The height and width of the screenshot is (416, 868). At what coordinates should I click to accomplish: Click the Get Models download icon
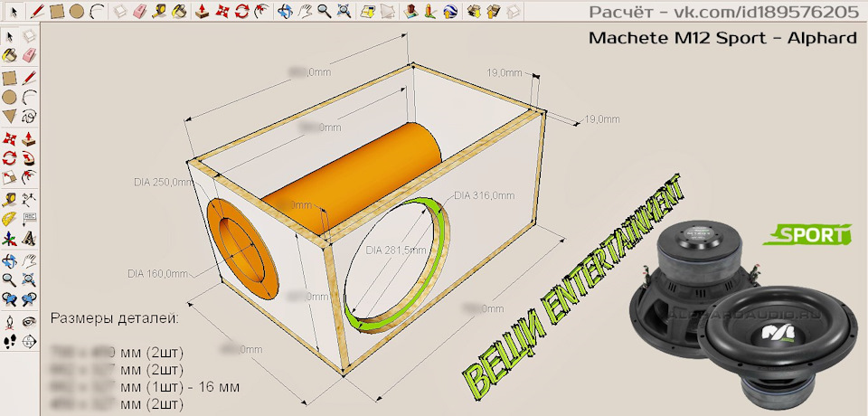tap(473, 11)
